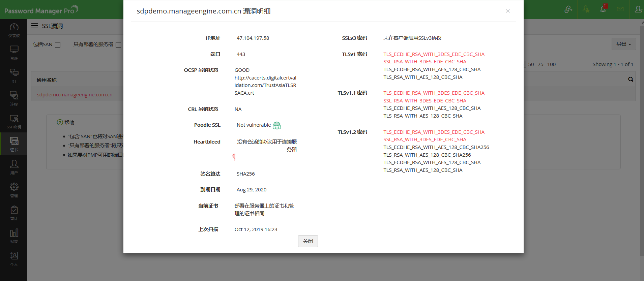The height and width of the screenshot is (281, 644).
Task: Click TLSv1.2 cipher TLS_RSA_WITH_AES_128_CBC_SHA256
Action: click(x=427, y=155)
